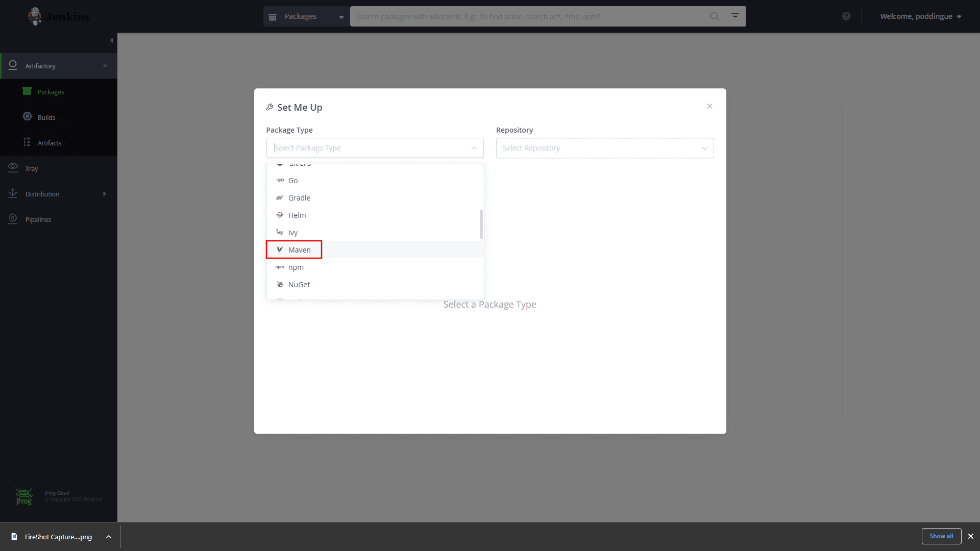Viewport: 980px width, 551px height.
Task: Open the Welcome, poddingue user menu
Action: pyautogui.click(x=921, y=16)
